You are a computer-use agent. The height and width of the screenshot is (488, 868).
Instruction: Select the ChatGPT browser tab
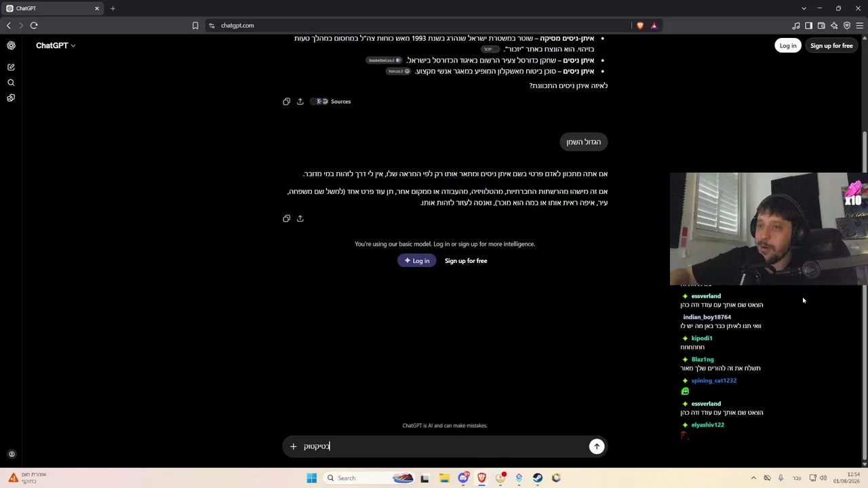52,8
